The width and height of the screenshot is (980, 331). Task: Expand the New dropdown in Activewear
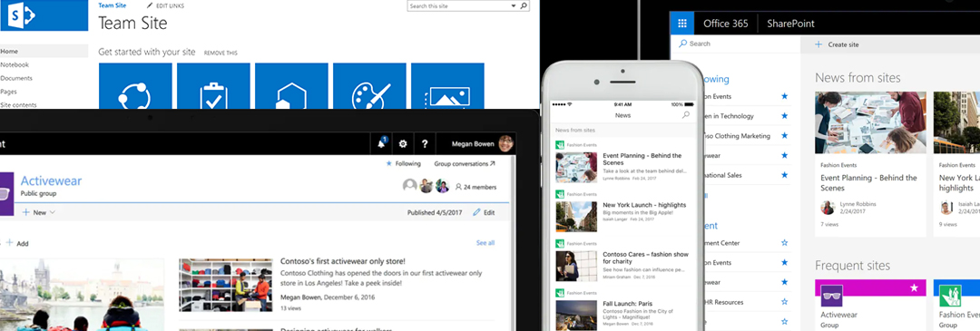pyautogui.click(x=53, y=212)
